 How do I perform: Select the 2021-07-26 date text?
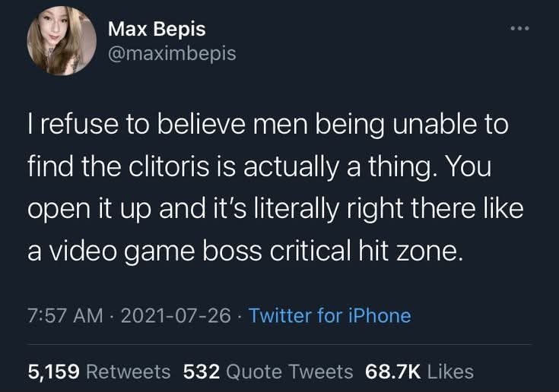coord(176,315)
